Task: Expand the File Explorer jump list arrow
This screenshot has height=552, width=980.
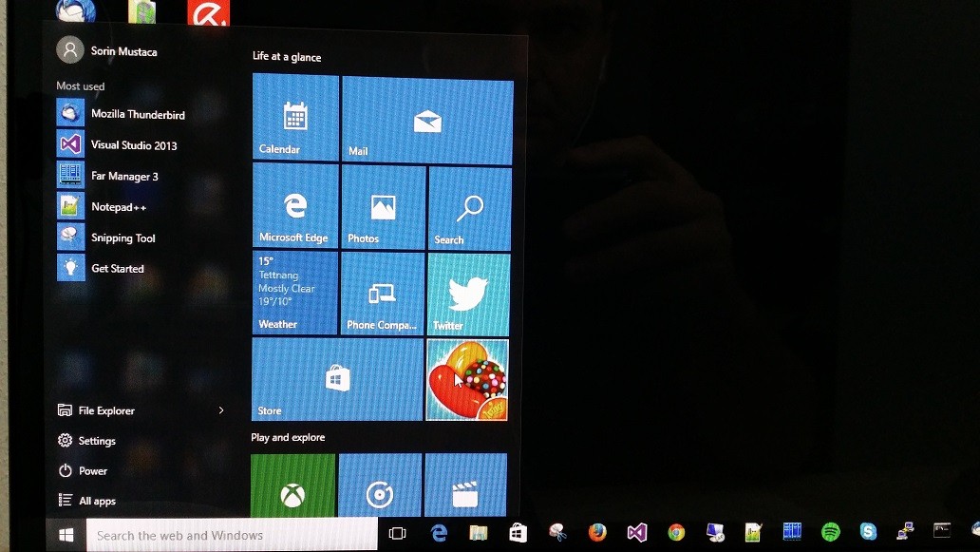Action: (221, 410)
